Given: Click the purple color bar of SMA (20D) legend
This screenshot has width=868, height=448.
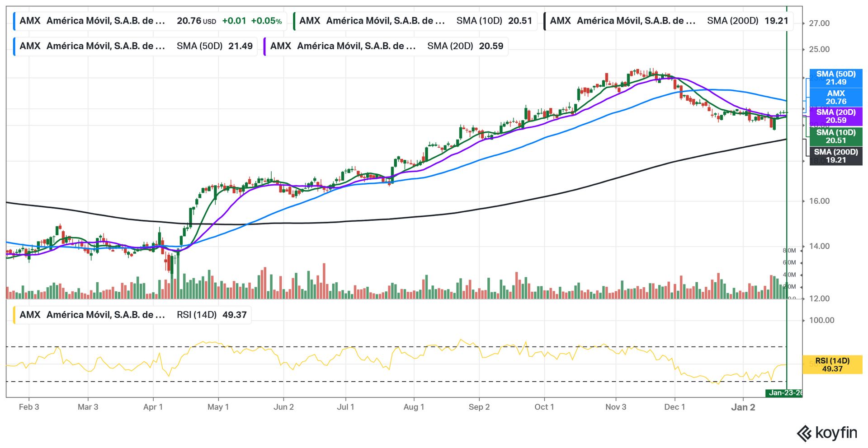Looking at the screenshot, I should pyautogui.click(x=264, y=46).
